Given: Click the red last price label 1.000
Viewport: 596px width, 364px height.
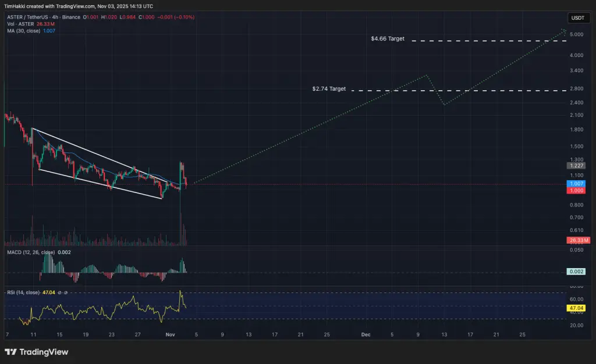Looking at the screenshot, I should 576,190.
